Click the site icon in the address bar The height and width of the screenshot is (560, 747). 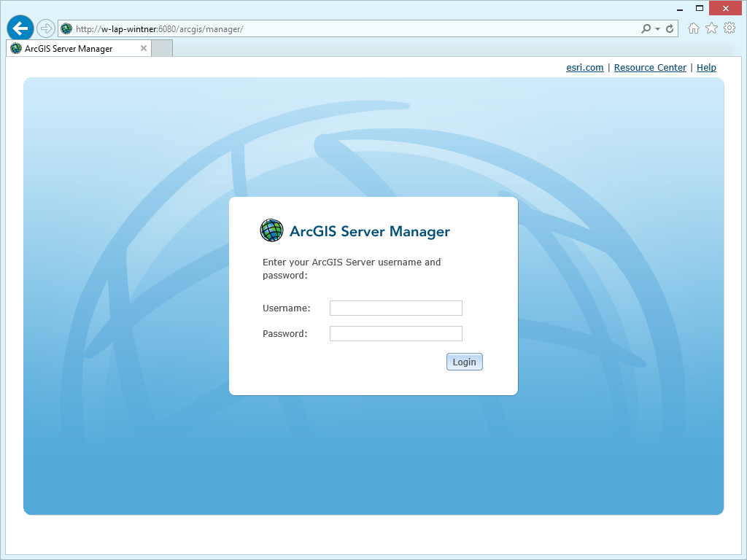pyautogui.click(x=66, y=28)
